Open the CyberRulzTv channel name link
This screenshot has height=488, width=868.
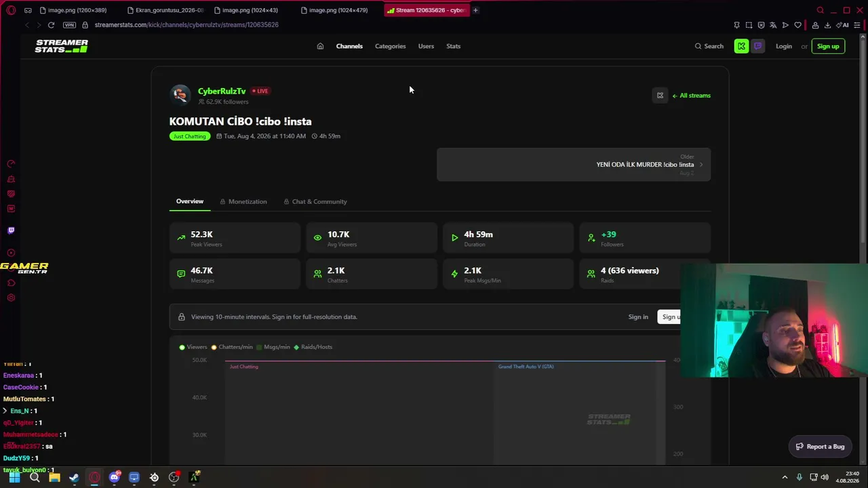coord(222,91)
